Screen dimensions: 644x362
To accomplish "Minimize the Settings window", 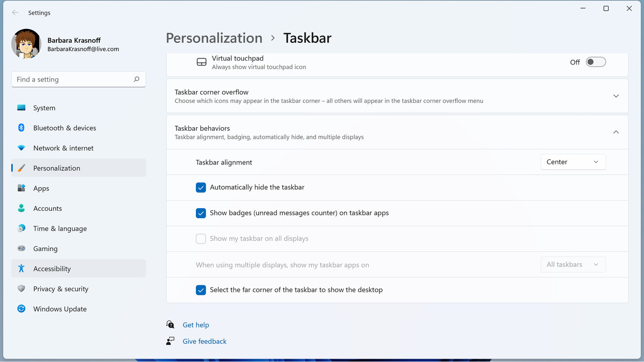I will 583,9.
